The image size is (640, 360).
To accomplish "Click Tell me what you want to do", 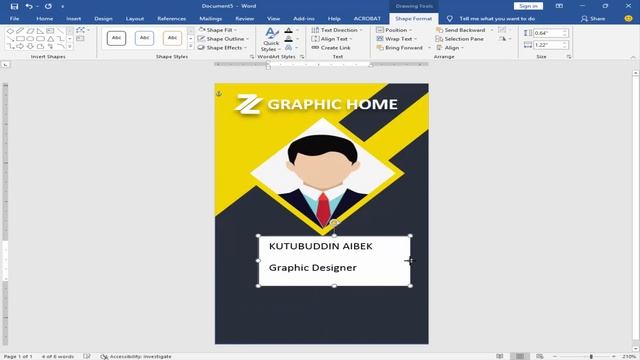I will click(497, 18).
